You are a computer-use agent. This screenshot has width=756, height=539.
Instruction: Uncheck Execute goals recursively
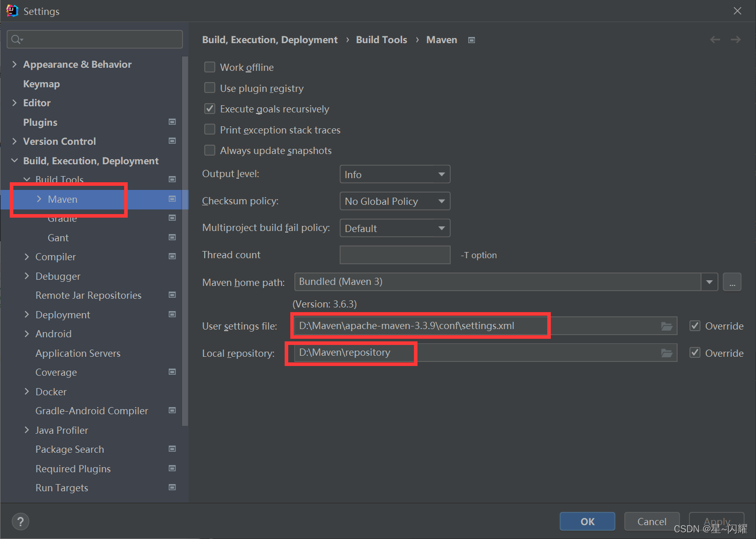click(210, 109)
